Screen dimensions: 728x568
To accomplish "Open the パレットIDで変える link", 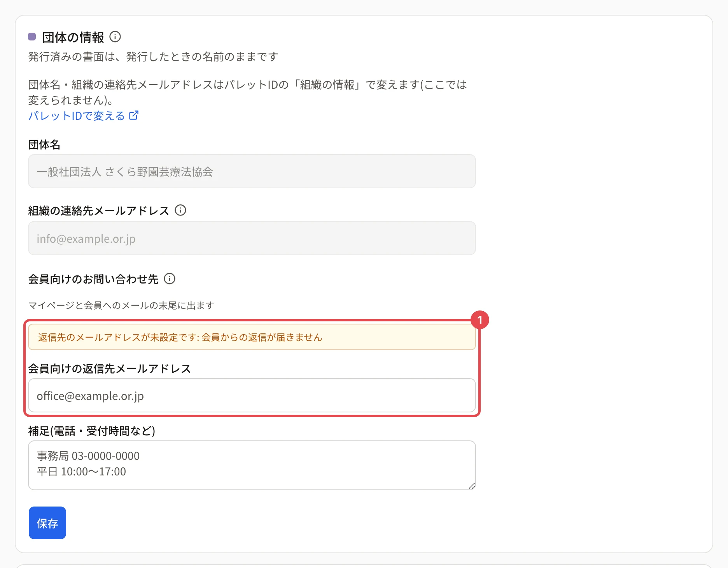I will click(83, 116).
